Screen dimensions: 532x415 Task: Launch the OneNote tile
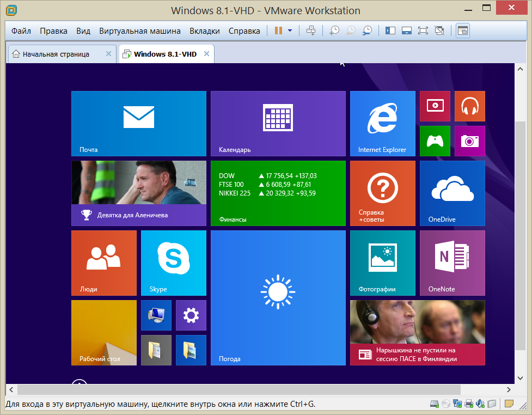pos(452,263)
